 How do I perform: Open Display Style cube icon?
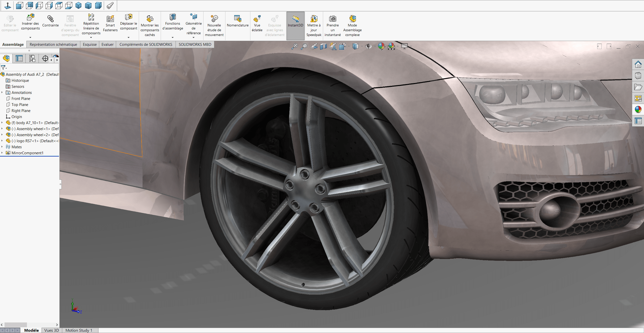click(355, 46)
